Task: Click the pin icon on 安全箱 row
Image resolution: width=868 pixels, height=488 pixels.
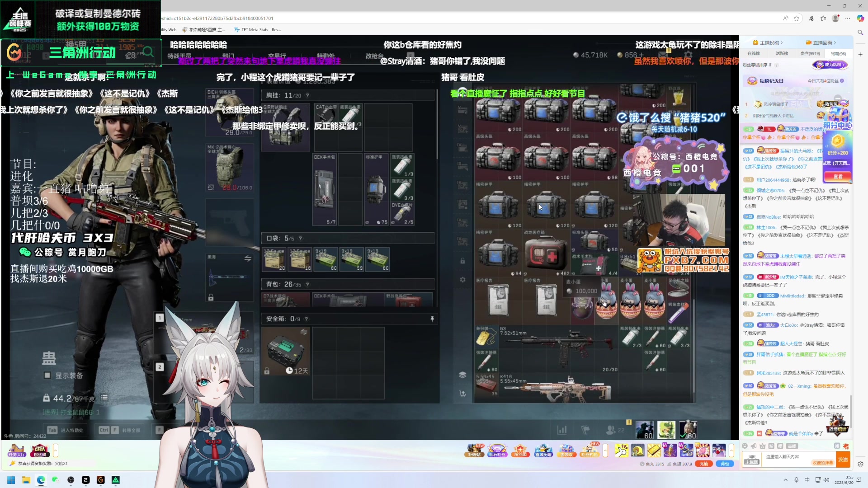Action: coord(432,319)
